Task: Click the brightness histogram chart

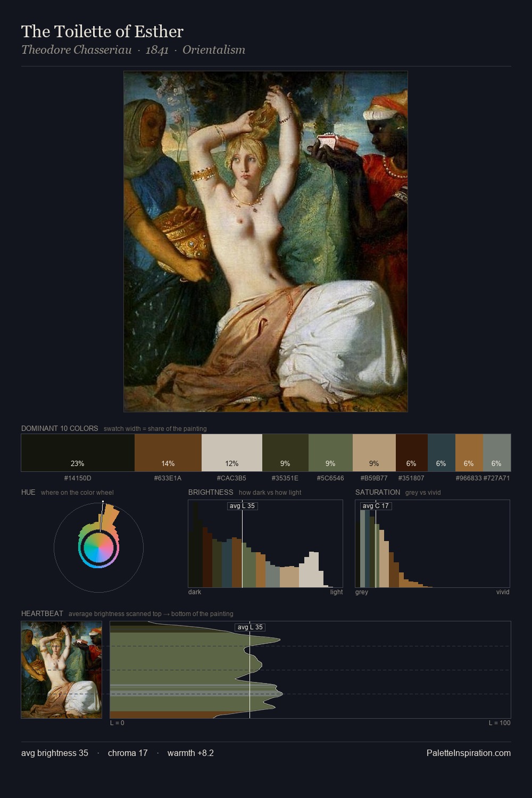Action: pos(265,544)
